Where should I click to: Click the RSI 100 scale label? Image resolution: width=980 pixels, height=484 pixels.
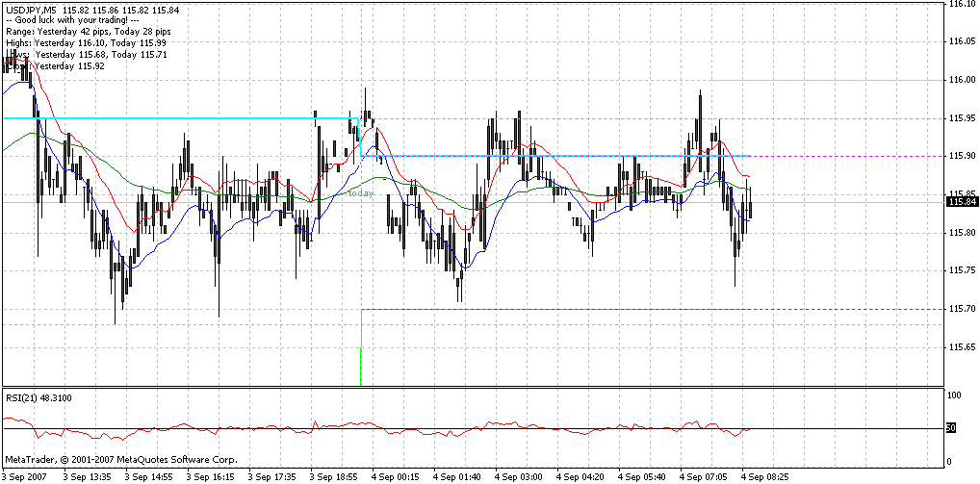click(x=954, y=395)
